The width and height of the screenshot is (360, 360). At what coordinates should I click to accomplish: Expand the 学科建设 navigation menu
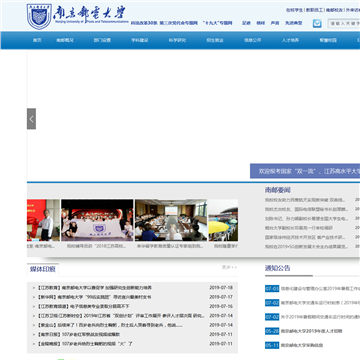coord(140,40)
